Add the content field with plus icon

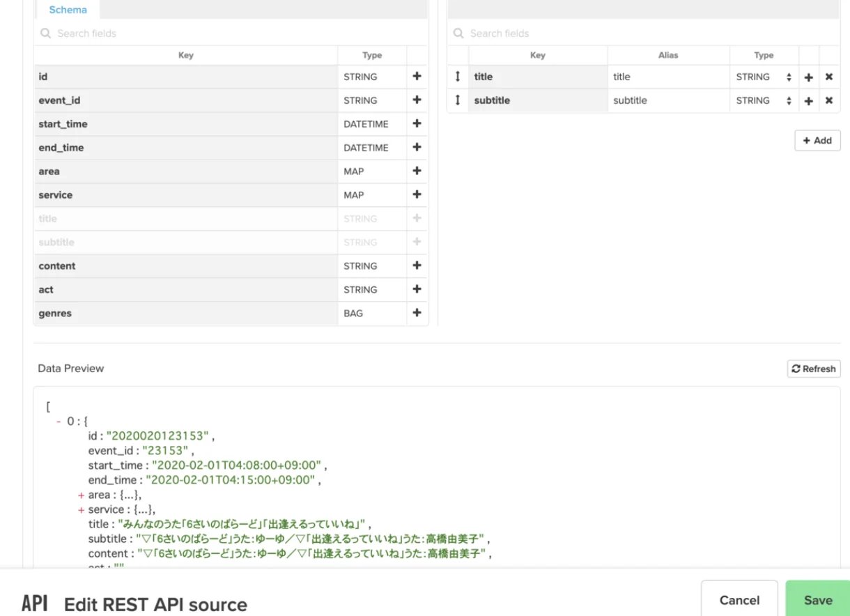pyautogui.click(x=417, y=266)
